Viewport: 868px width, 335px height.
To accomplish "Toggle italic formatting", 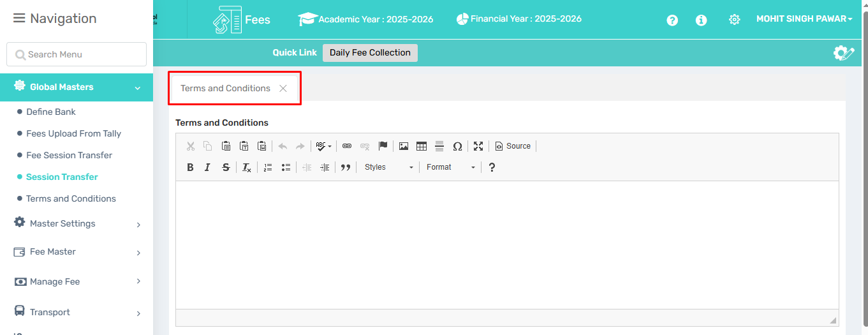I will (x=208, y=167).
